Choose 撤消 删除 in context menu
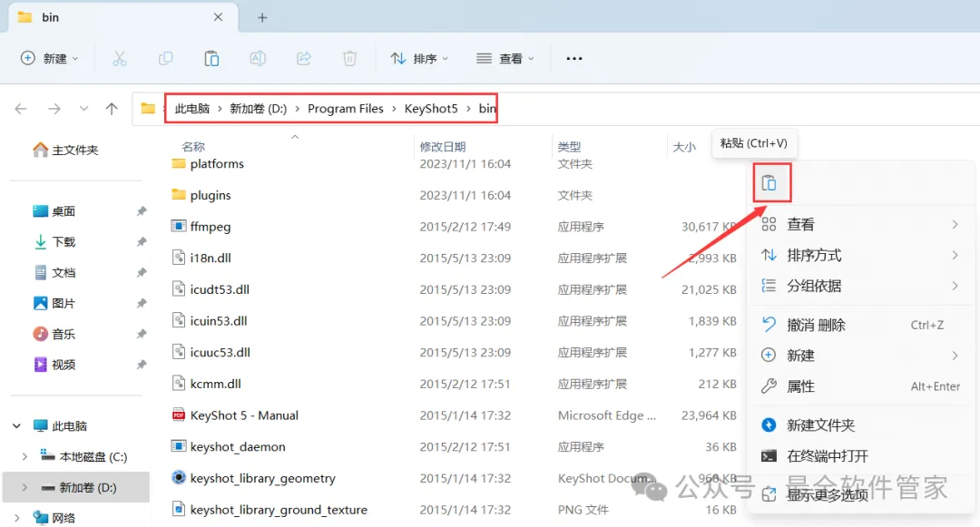The width and height of the screenshot is (980, 527). 860,325
